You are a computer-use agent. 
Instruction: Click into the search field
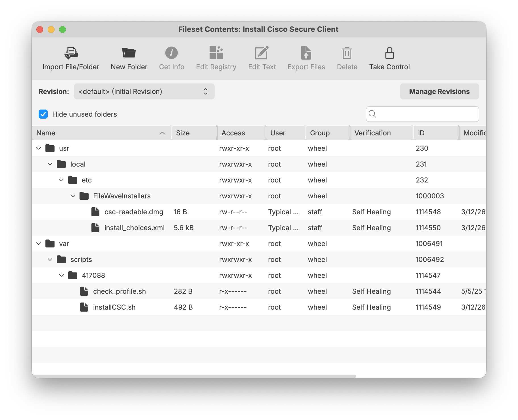[426, 114]
